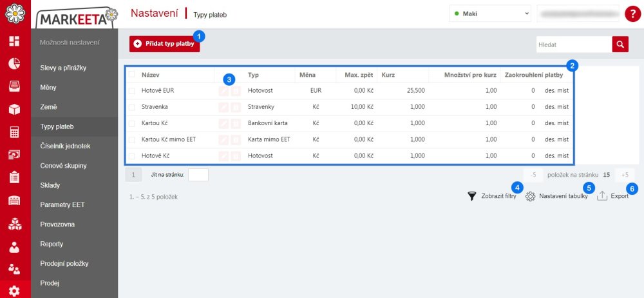Click the MARKEETA logo
This screenshot has width=644, height=298.
[76, 17]
